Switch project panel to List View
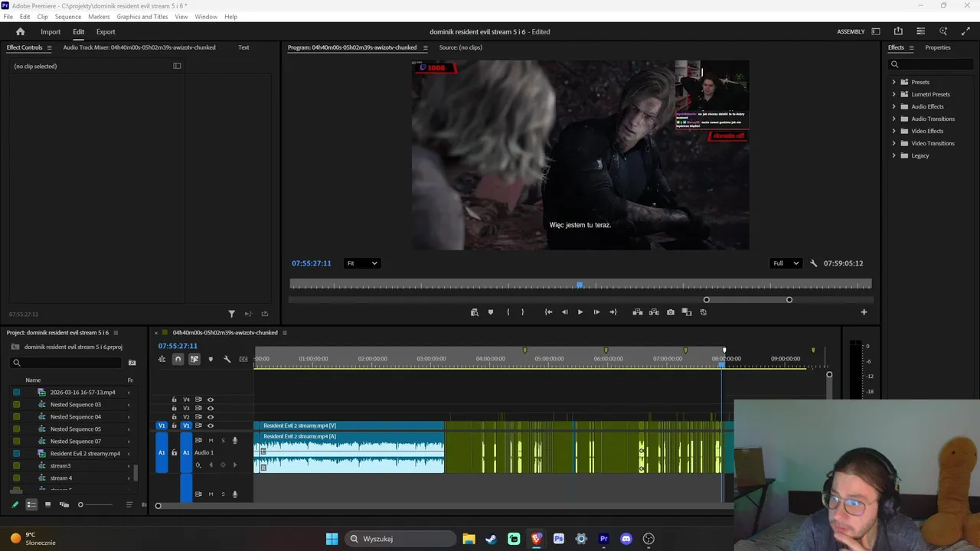Viewport: 980px width, 551px height. [x=31, y=505]
